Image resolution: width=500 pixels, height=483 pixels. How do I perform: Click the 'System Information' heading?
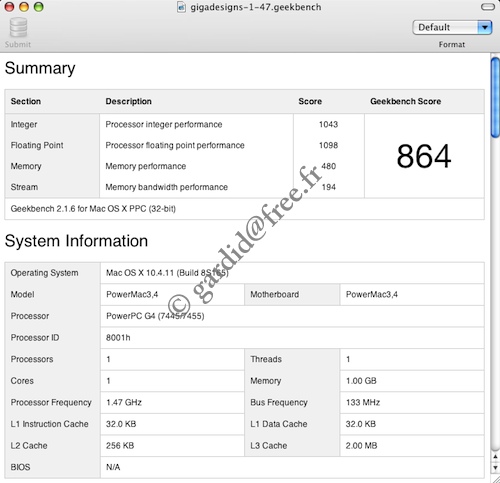(76, 241)
